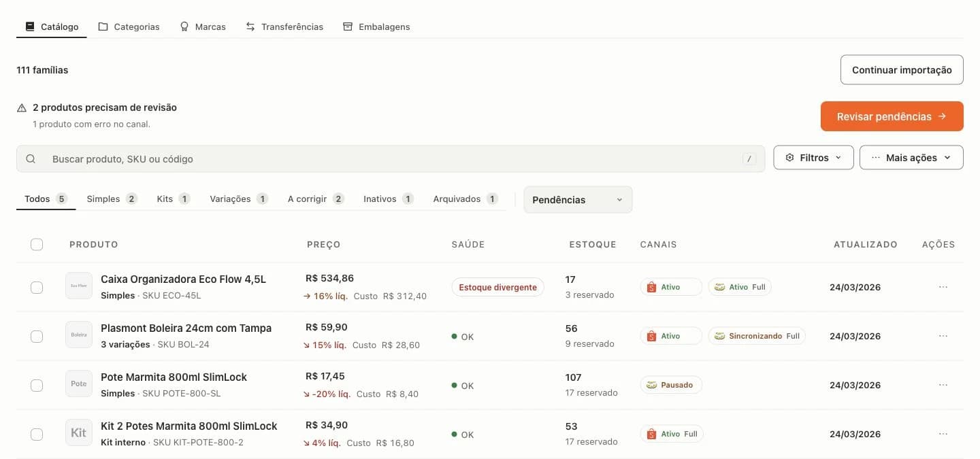Viewport: 980px width, 459px height.
Task: Open actions menu for Pote Marmita row
Action: pyautogui.click(x=943, y=385)
